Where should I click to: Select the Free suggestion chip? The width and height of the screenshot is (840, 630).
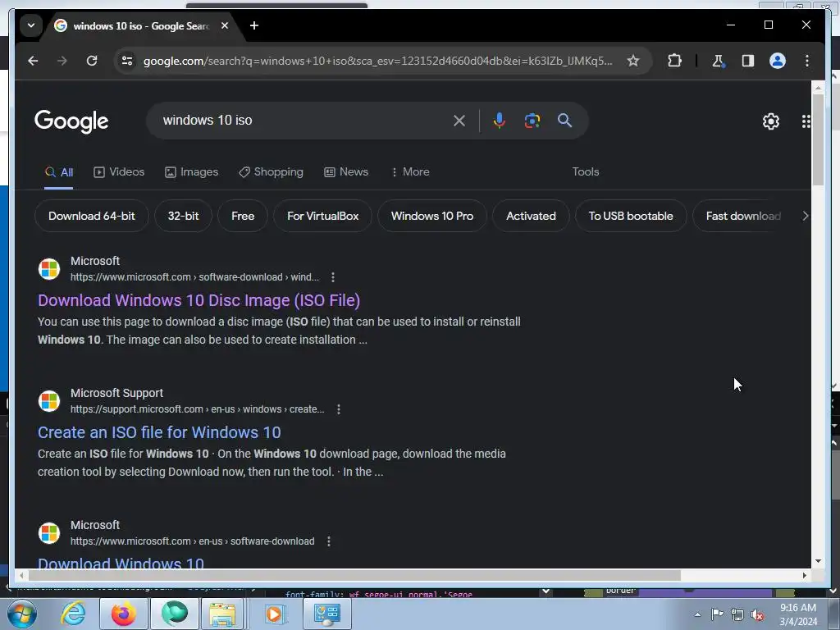tap(243, 216)
